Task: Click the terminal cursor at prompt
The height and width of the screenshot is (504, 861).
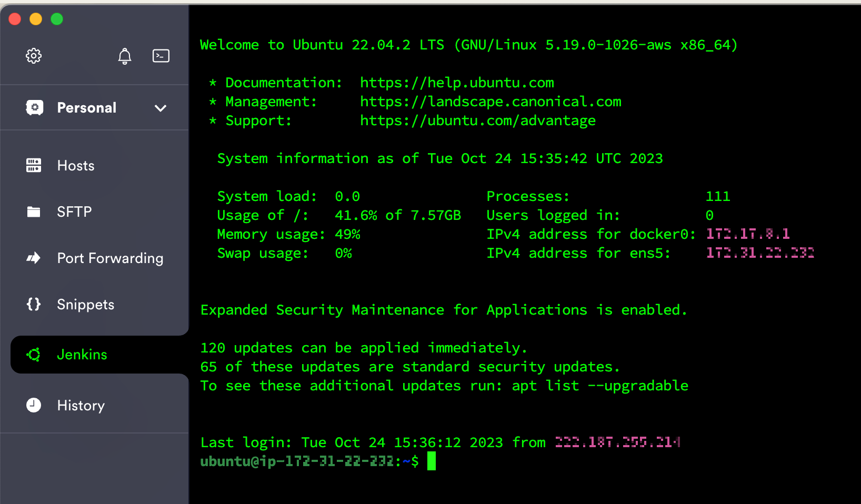Action: (432, 461)
